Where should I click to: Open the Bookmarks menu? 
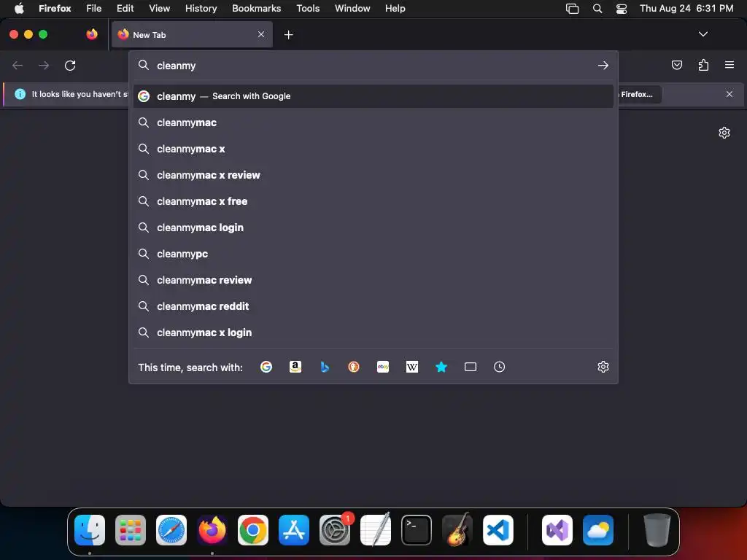256,8
